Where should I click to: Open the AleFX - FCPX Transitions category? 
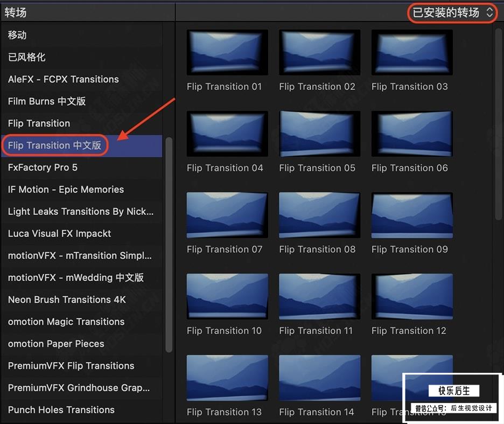click(x=82, y=79)
